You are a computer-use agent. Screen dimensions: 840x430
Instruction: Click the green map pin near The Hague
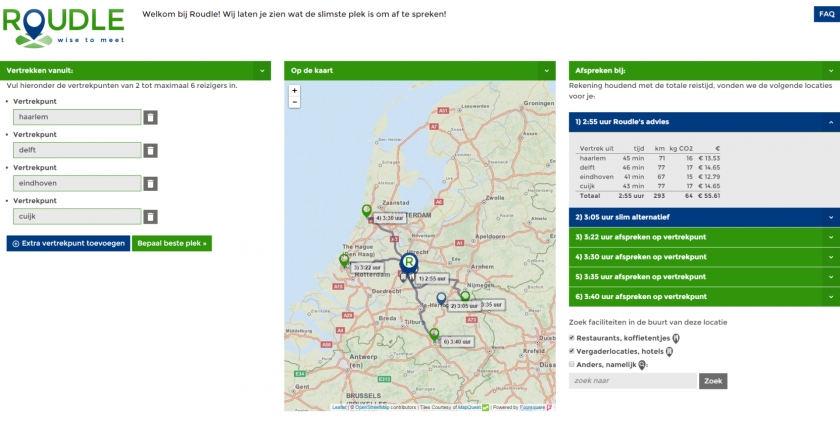[344, 260]
